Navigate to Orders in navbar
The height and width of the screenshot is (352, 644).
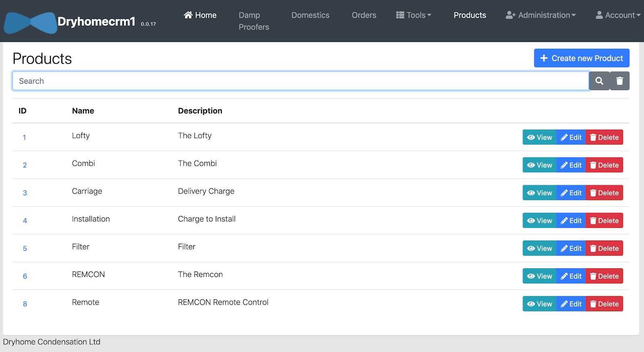click(364, 15)
